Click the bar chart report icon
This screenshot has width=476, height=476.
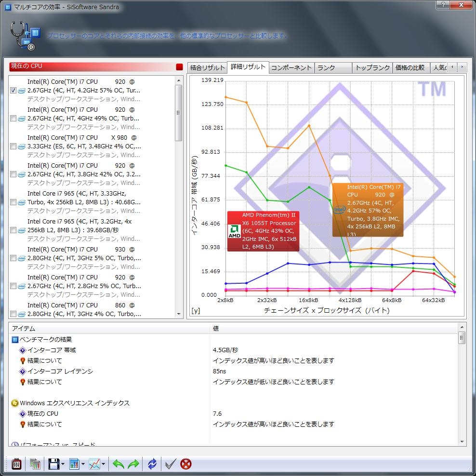pyautogui.click(x=74, y=464)
